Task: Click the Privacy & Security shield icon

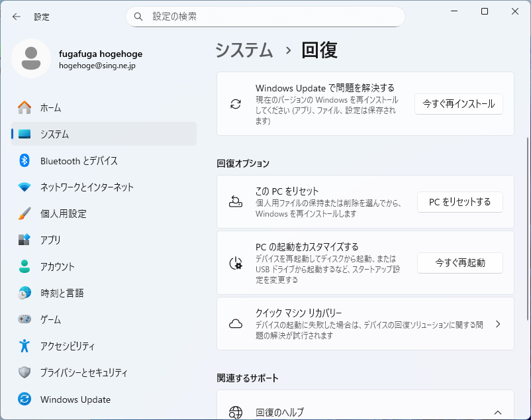Action: click(x=24, y=372)
